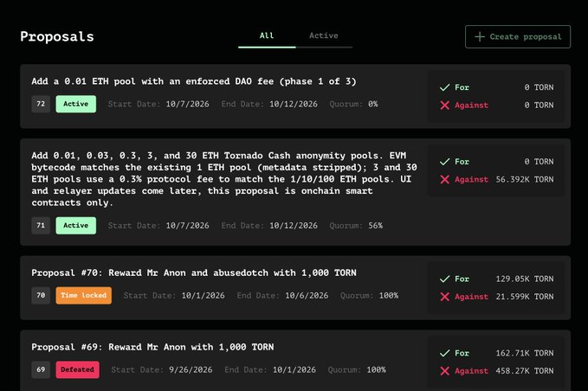Click the For checkmark on proposal 70

(x=445, y=279)
